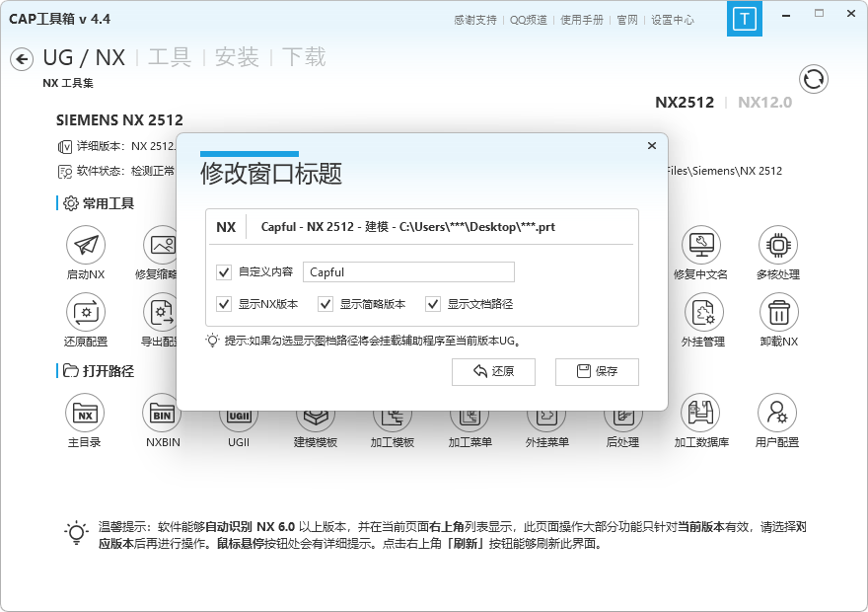Click the back arrow next to UG / NX
868x612 pixels.
coord(22,59)
